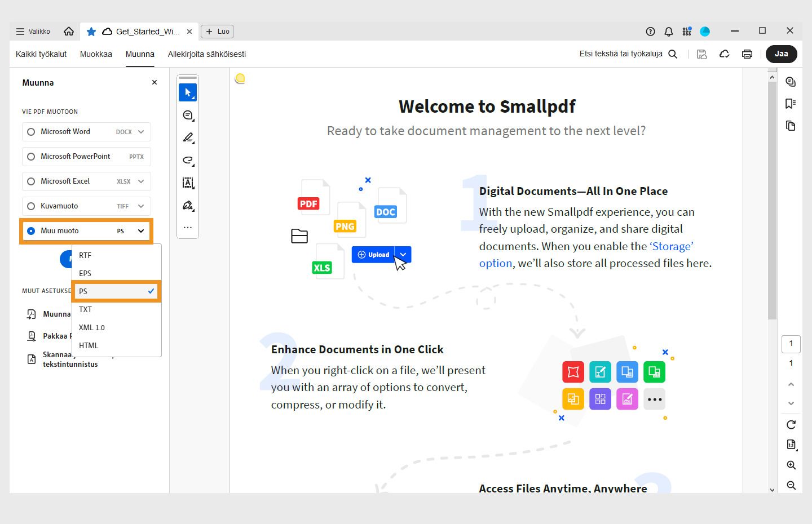Select the Kuvamuoto radio button
This screenshot has width=812, height=524.
click(31, 206)
